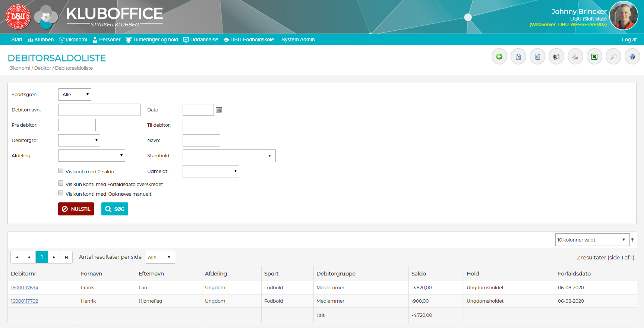Click the 'R' document icon
Image resolution: width=644 pixels, height=328 pixels.
pos(537,57)
